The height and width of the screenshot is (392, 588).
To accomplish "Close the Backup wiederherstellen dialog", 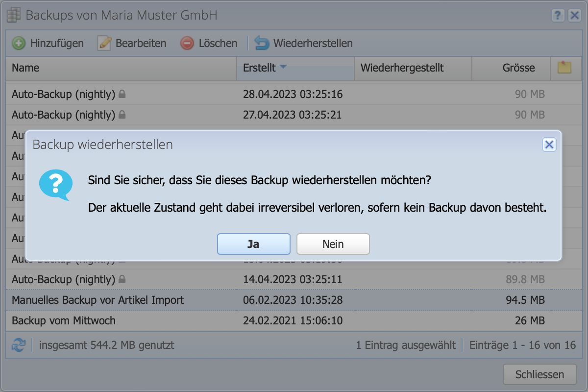I will click(x=549, y=145).
